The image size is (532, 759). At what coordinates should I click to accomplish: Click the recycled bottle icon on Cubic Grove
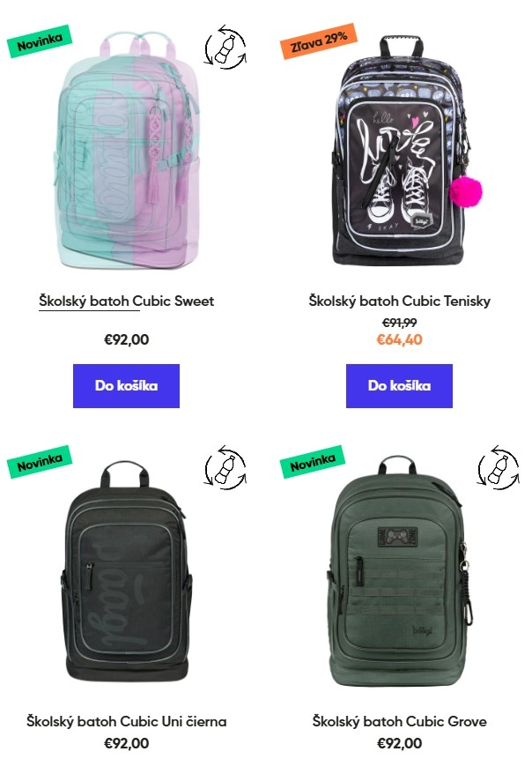pyautogui.click(x=499, y=467)
